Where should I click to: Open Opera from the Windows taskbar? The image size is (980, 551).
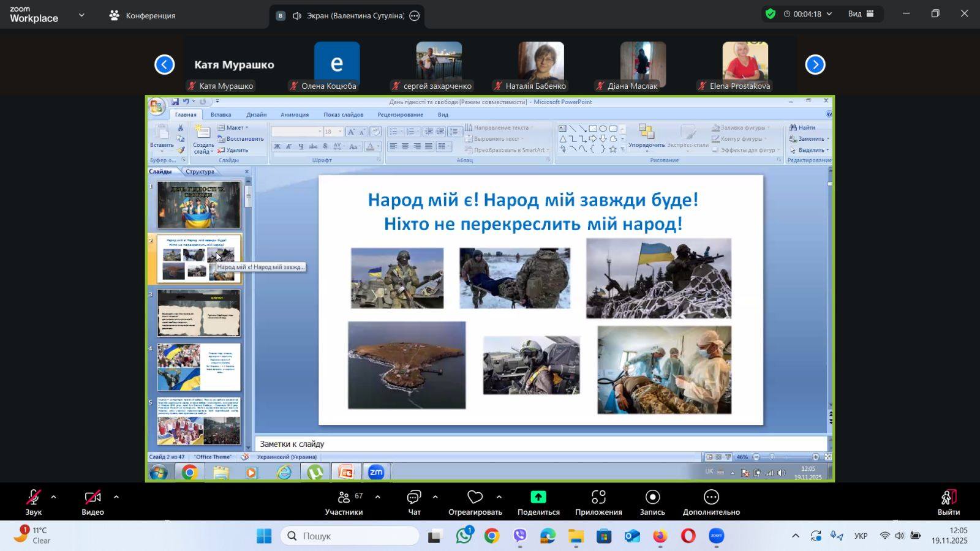pos(688,536)
